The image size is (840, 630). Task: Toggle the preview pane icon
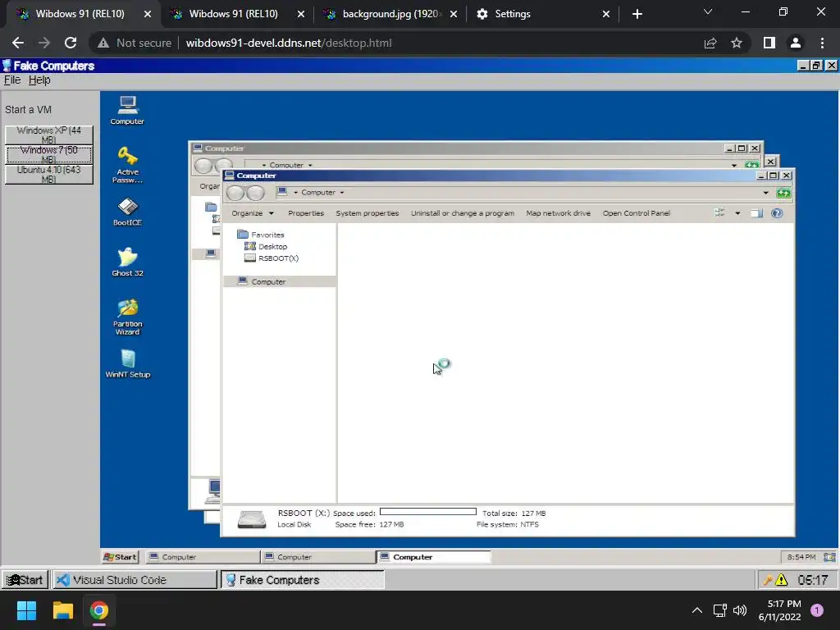coord(756,213)
